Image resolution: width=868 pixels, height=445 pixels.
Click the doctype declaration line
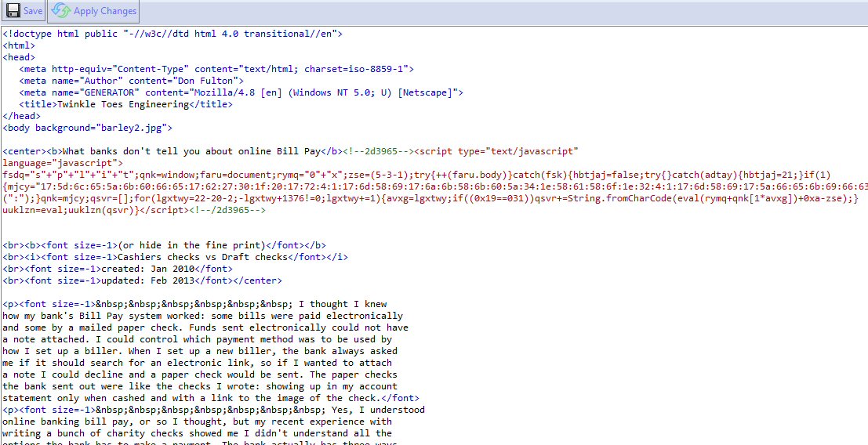click(173, 34)
